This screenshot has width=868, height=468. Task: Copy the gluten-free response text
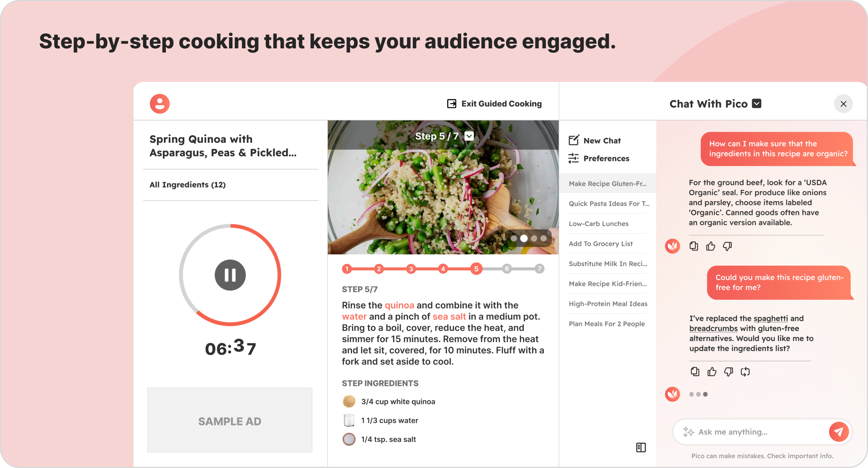(695, 372)
